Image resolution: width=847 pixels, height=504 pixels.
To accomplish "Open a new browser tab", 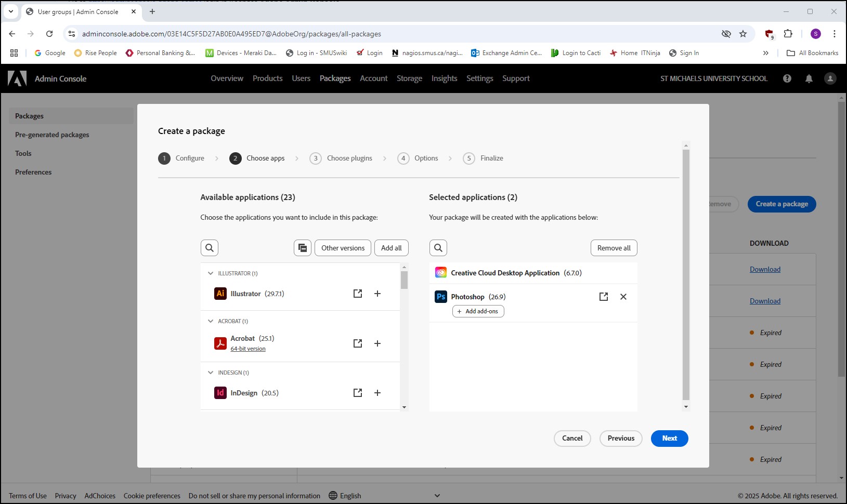I will (x=152, y=11).
